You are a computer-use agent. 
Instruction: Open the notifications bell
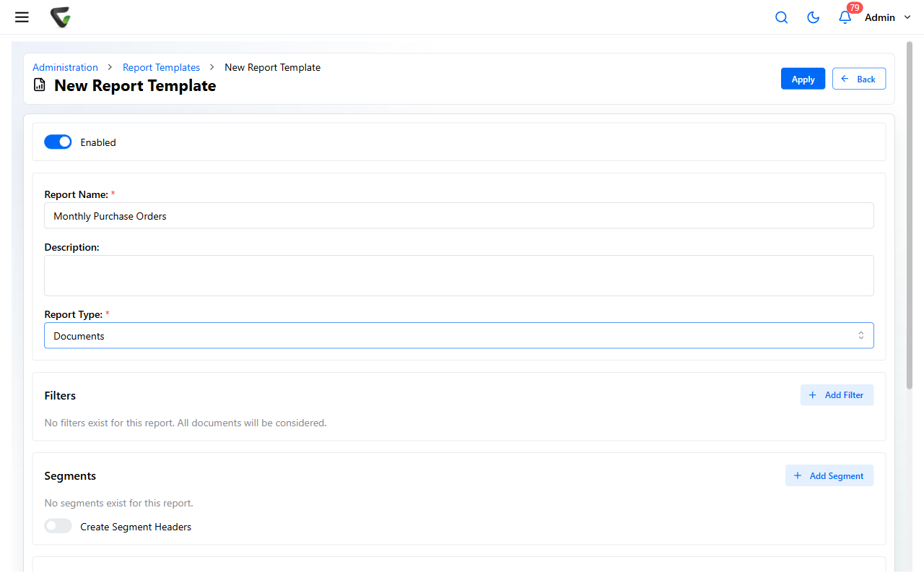click(845, 17)
